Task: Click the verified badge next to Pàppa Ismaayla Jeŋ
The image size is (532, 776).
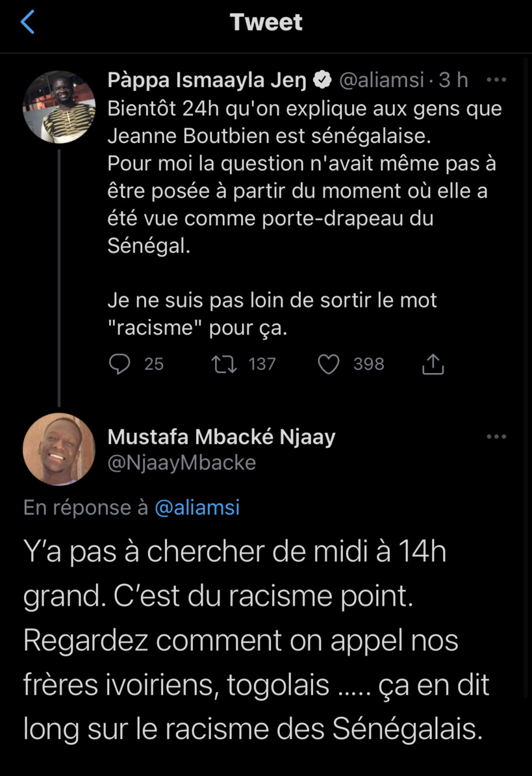Action: pyautogui.click(x=321, y=79)
